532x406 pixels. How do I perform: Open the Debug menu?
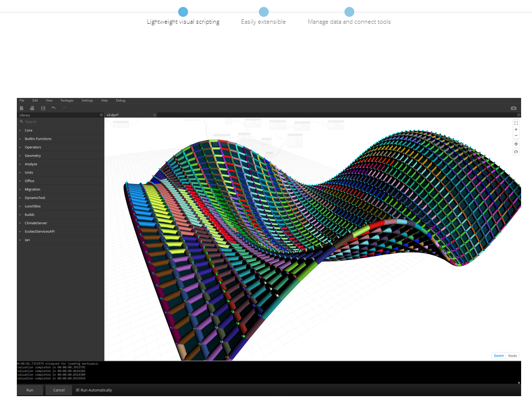120,101
